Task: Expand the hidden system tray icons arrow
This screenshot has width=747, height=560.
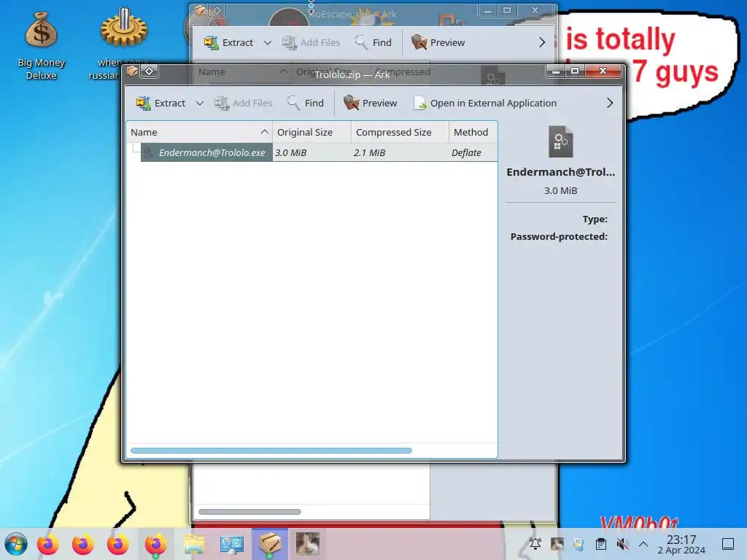Action: (x=643, y=544)
